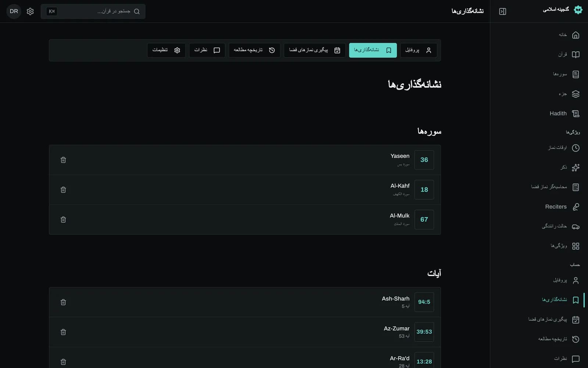Open settings via the header gear icon

point(30,11)
